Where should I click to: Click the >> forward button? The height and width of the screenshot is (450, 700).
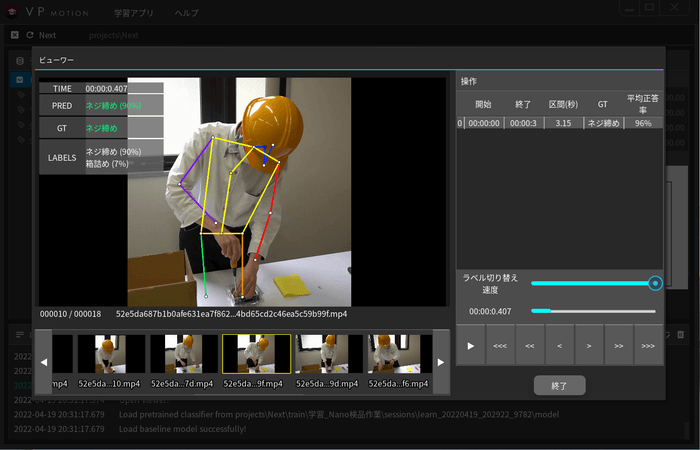point(619,345)
